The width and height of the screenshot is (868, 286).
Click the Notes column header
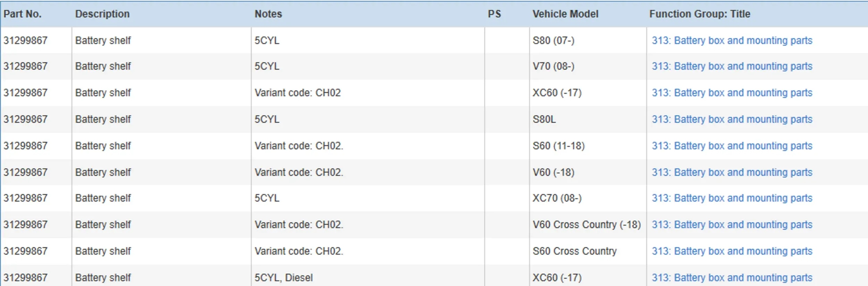268,14
